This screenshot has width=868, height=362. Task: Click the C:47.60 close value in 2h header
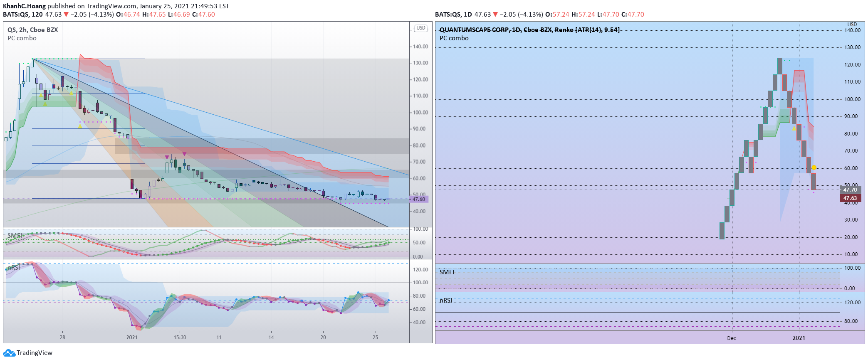point(203,15)
